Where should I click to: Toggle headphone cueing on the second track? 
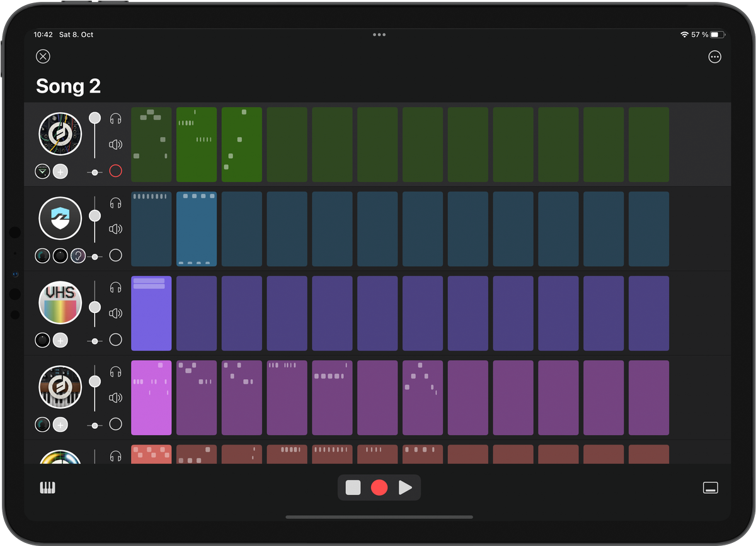tap(115, 202)
